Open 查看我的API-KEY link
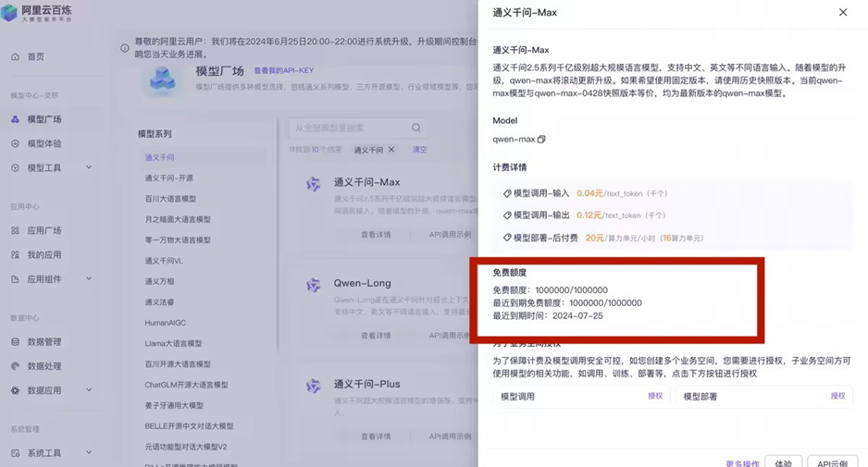868x467 pixels. pyautogui.click(x=284, y=71)
